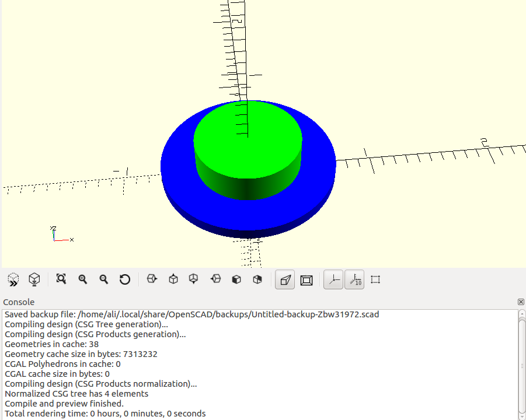Viewport: 526px width, 420px height.
Task: Toggle Orthogonal projection button
Action: (306, 280)
